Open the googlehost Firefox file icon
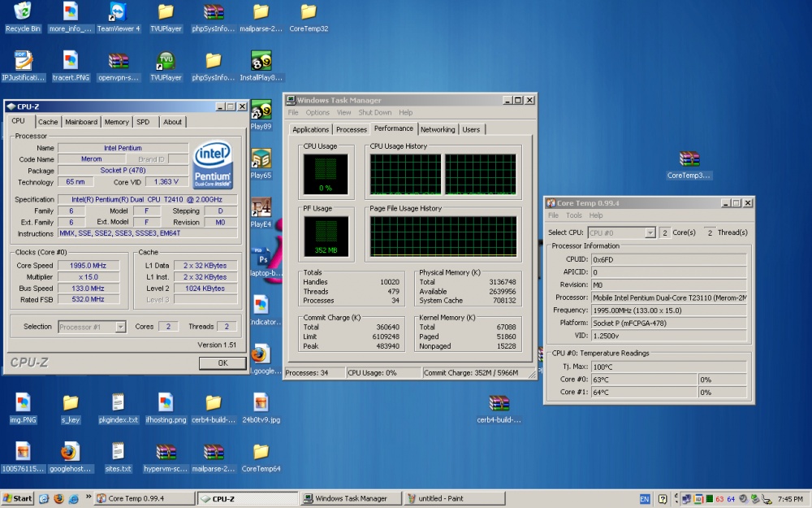The height and width of the screenshot is (508, 812). 70,452
